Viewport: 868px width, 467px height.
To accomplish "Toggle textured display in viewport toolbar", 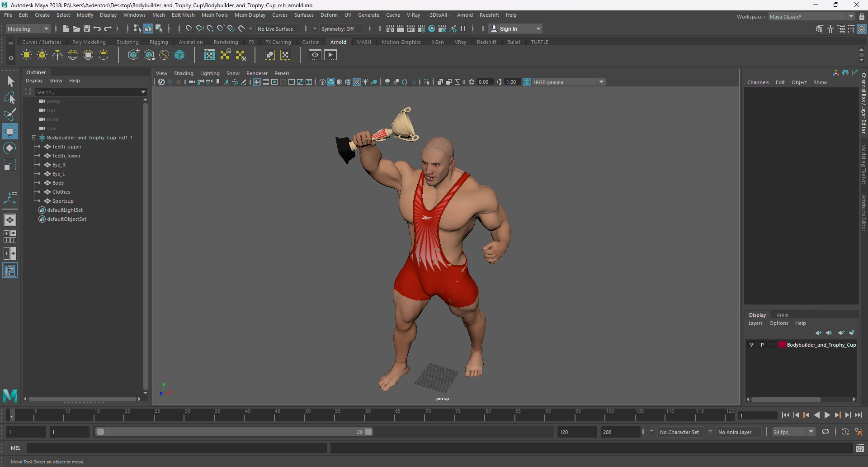I will tap(357, 82).
